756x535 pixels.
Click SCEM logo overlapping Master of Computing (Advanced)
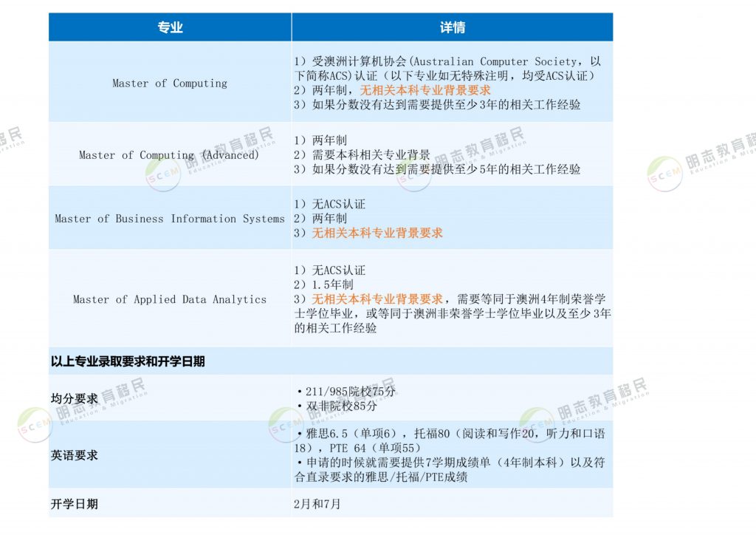(x=162, y=174)
